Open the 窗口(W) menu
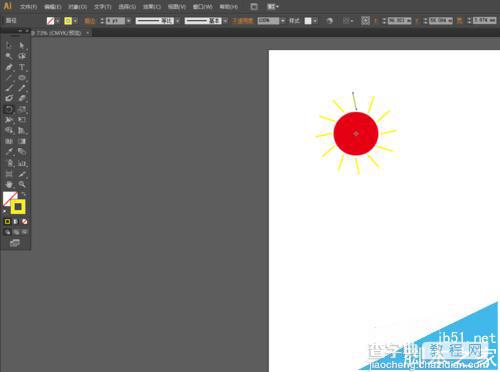 point(202,7)
